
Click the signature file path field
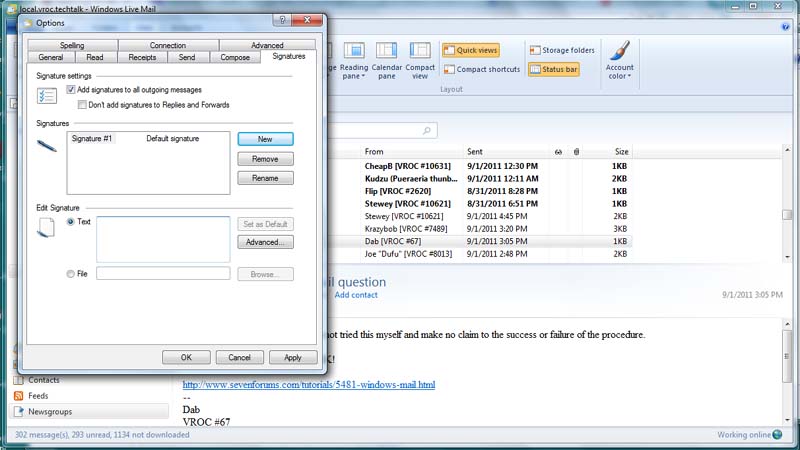coord(163,273)
